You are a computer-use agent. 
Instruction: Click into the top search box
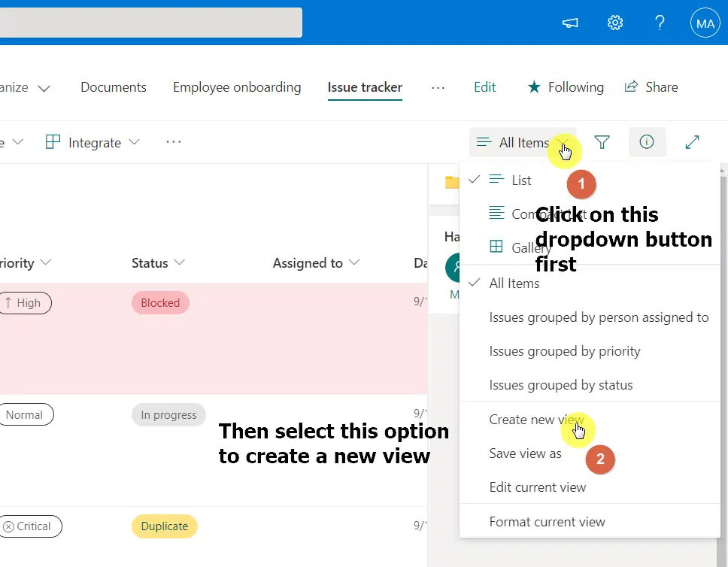[x=151, y=23]
